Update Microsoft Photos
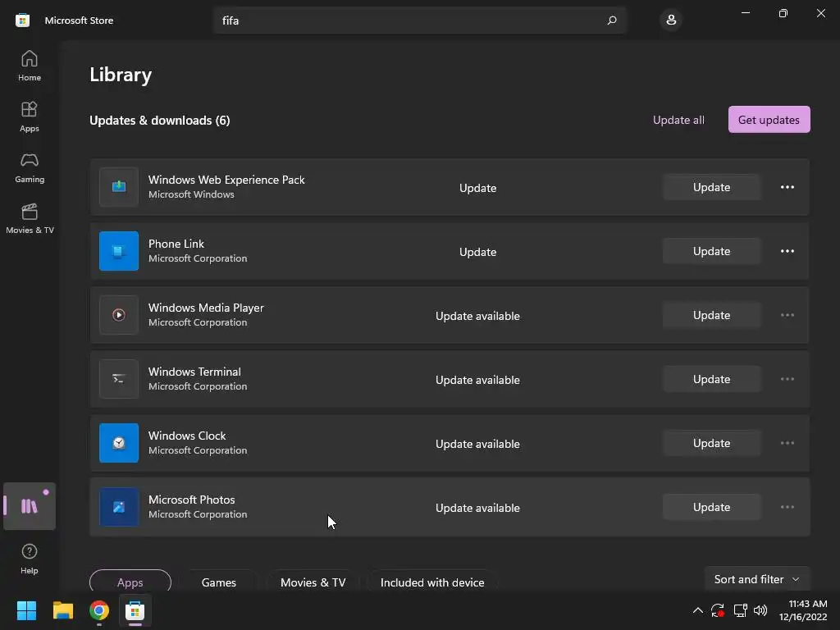The height and width of the screenshot is (630, 840). (711, 507)
